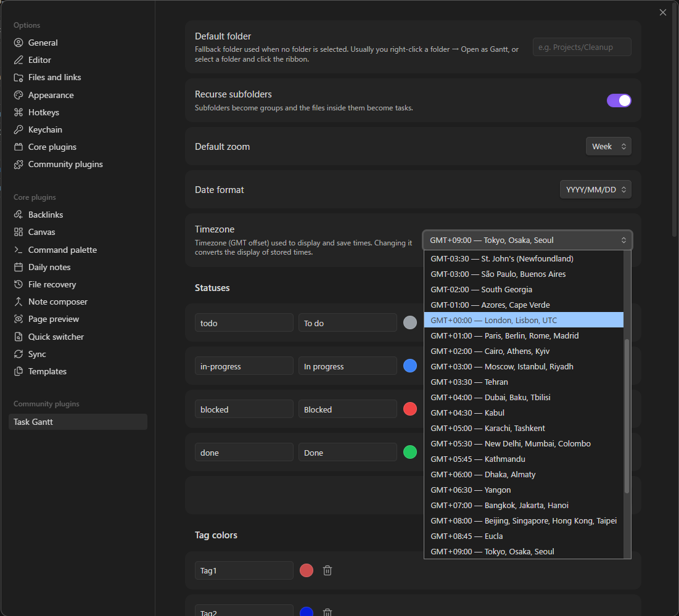Click the Note composer merge icon
Screen dimensions: 679x616
[18, 302]
